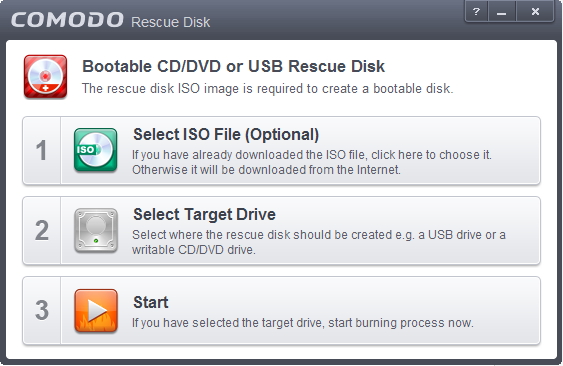The width and height of the screenshot is (563, 366).
Task: Click the "Select ISO File (Optional)" heading
Action: tap(226, 135)
